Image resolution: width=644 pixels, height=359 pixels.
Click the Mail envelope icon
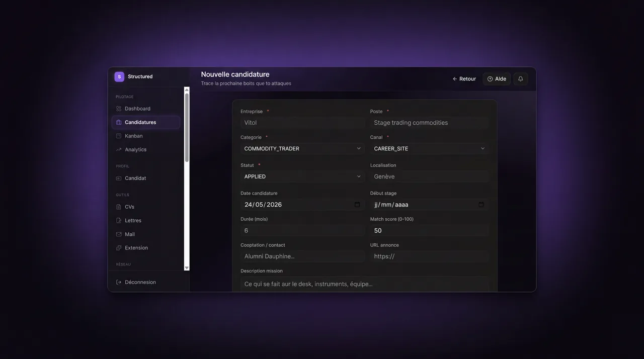(119, 234)
